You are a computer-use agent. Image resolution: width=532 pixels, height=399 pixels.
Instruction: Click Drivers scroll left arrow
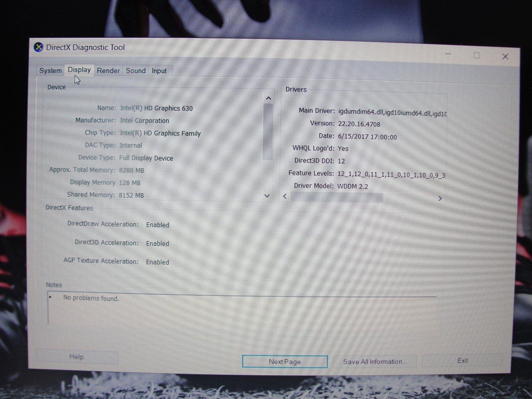click(285, 196)
